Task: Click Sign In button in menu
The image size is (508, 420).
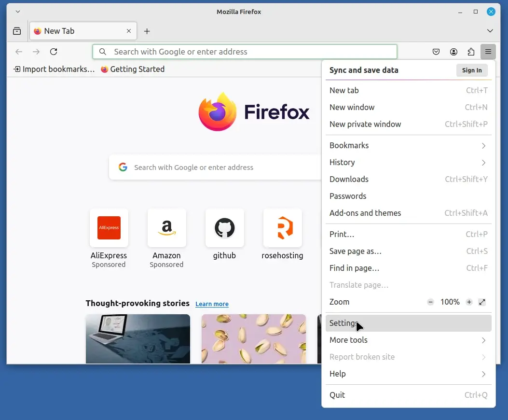Action: point(472,70)
